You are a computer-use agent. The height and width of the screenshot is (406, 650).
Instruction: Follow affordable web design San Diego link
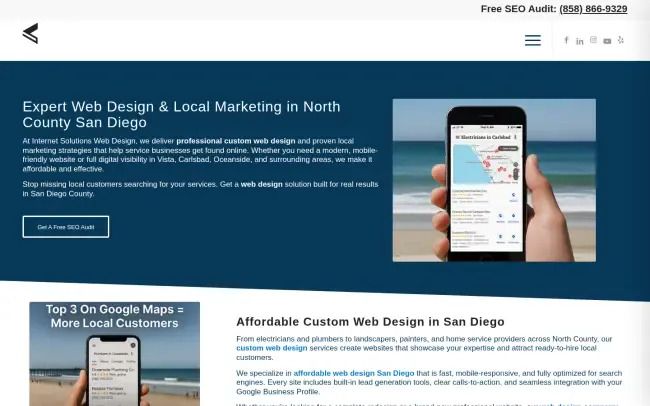coord(354,373)
